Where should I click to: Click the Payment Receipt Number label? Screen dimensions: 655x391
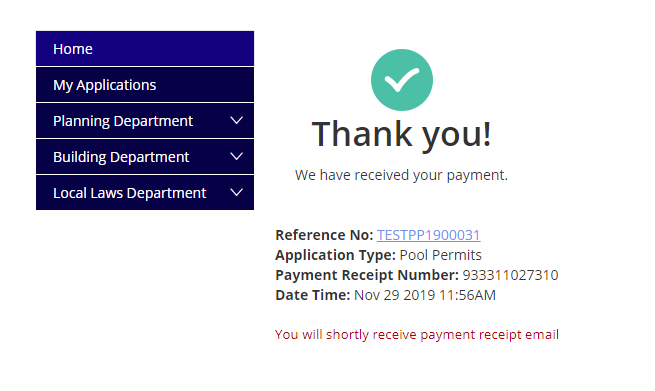point(367,275)
